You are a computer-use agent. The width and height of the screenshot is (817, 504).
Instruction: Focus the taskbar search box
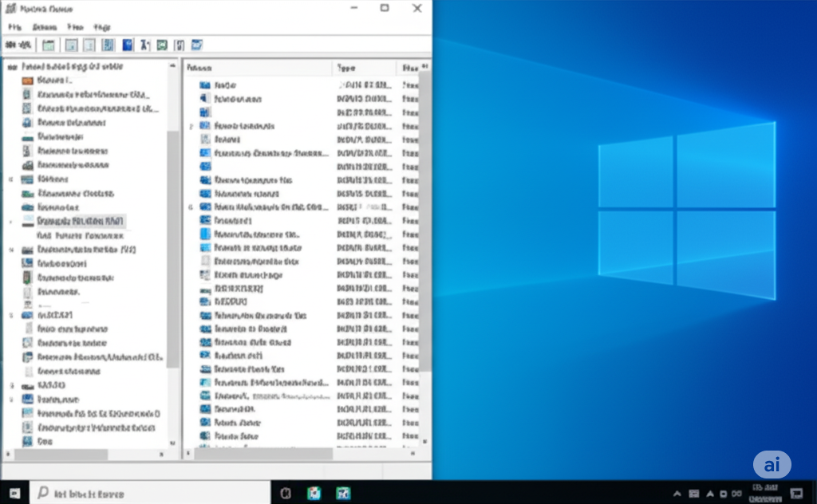coord(150,493)
